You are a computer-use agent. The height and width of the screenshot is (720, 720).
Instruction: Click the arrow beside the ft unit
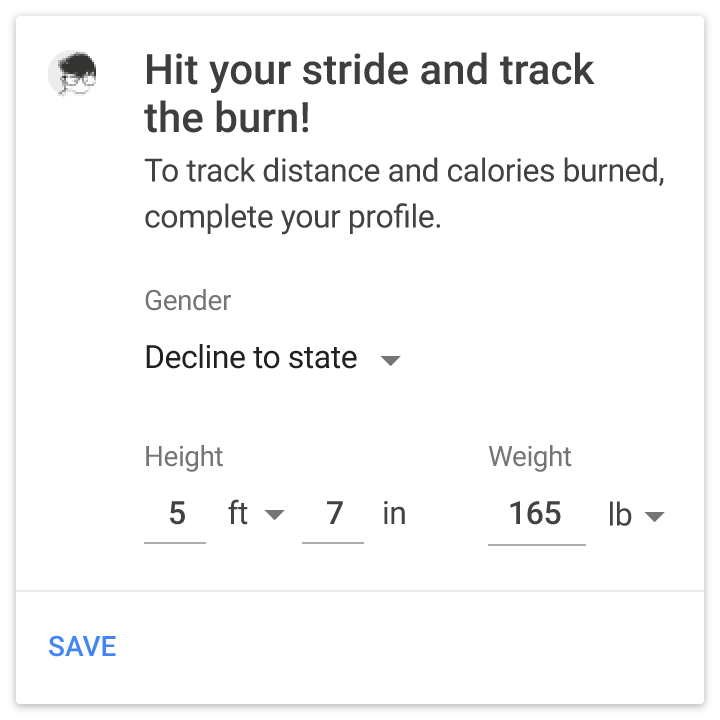274,515
